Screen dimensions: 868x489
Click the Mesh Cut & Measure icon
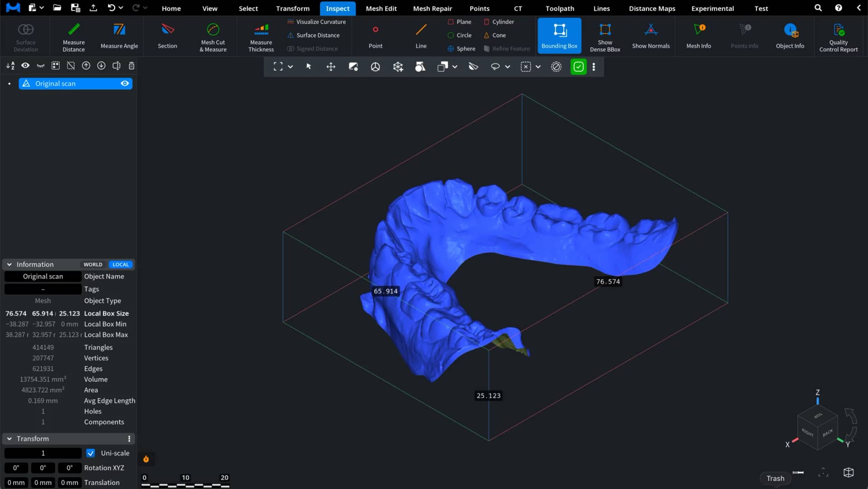(x=213, y=37)
